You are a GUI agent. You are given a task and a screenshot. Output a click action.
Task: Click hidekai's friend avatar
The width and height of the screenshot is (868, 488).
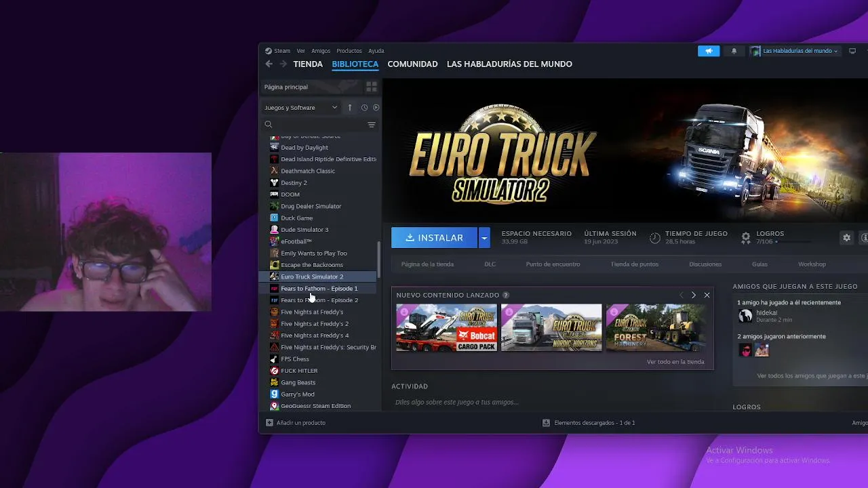(x=745, y=316)
